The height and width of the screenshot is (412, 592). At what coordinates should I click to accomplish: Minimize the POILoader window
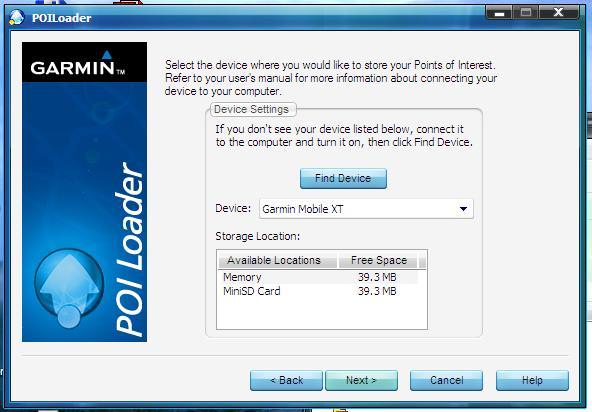pos(499,13)
